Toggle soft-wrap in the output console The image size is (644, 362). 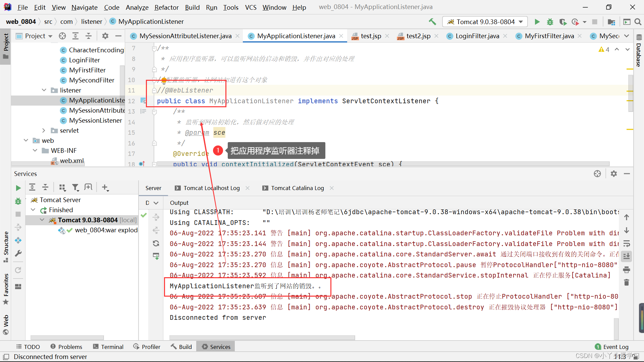(626, 244)
